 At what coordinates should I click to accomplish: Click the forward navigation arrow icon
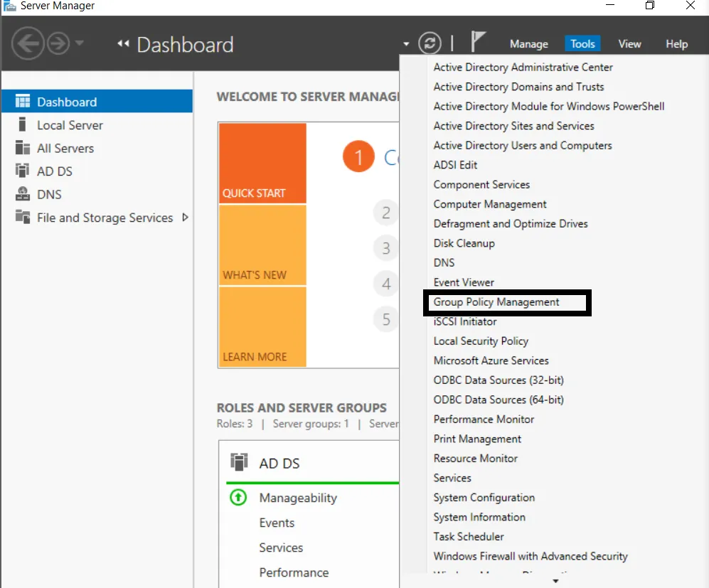(x=58, y=43)
